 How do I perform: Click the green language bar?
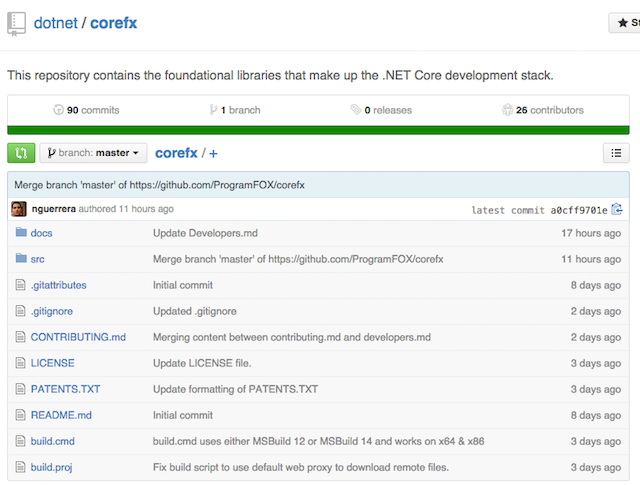[318, 129]
